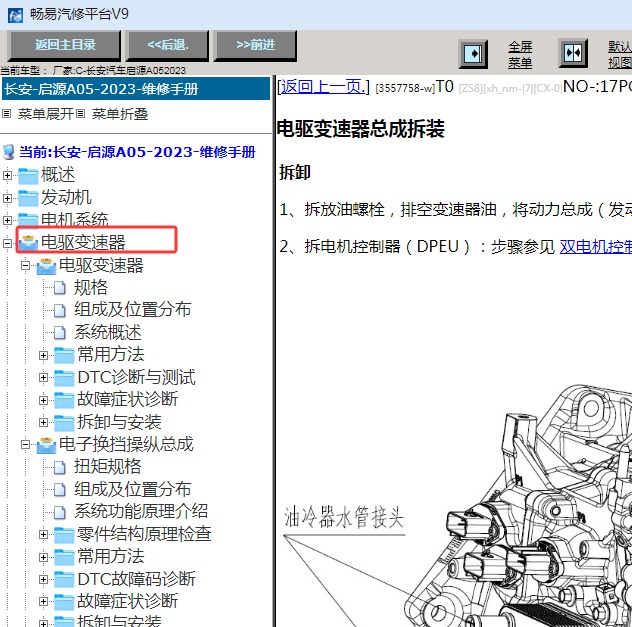Viewport: 632px width, 627px height.
Task: Go forward with >>前进 button
Action: [x=256, y=45]
